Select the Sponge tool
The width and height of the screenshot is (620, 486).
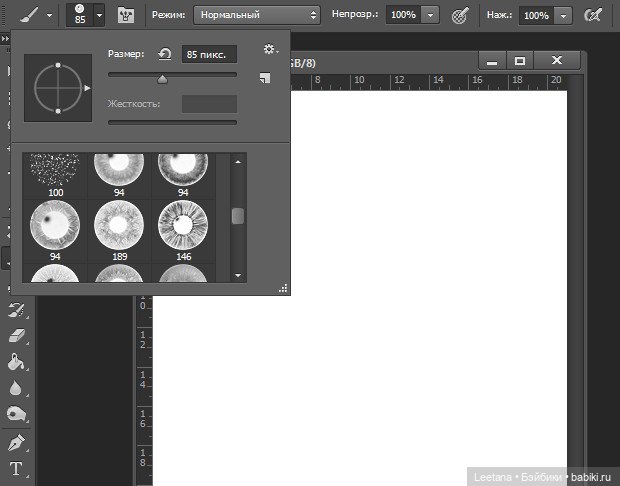16,414
